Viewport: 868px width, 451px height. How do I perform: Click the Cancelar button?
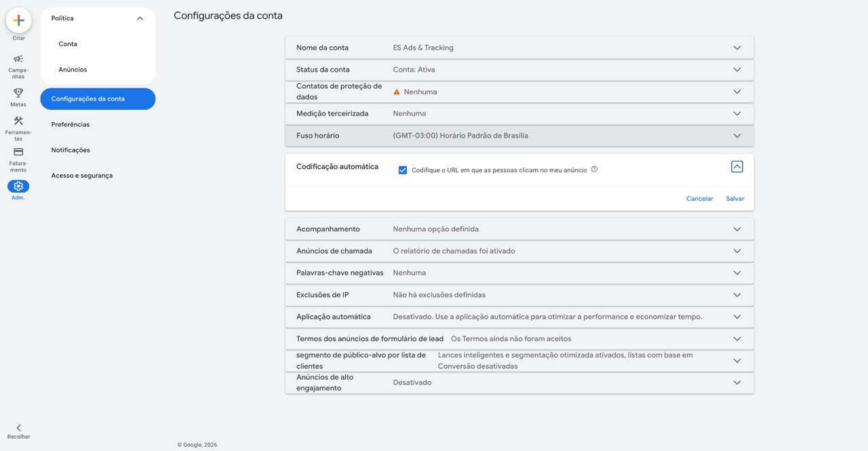tap(700, 199)
